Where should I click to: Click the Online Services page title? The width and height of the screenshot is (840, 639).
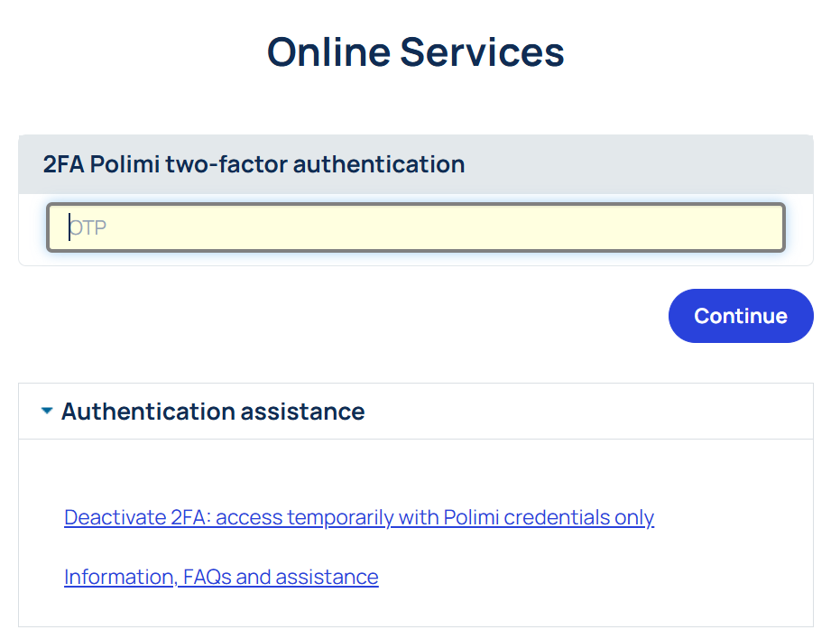point(416,52)
